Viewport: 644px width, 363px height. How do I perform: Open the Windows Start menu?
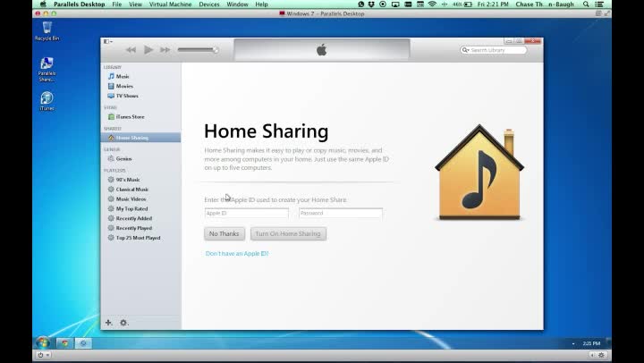pos(42,342)
